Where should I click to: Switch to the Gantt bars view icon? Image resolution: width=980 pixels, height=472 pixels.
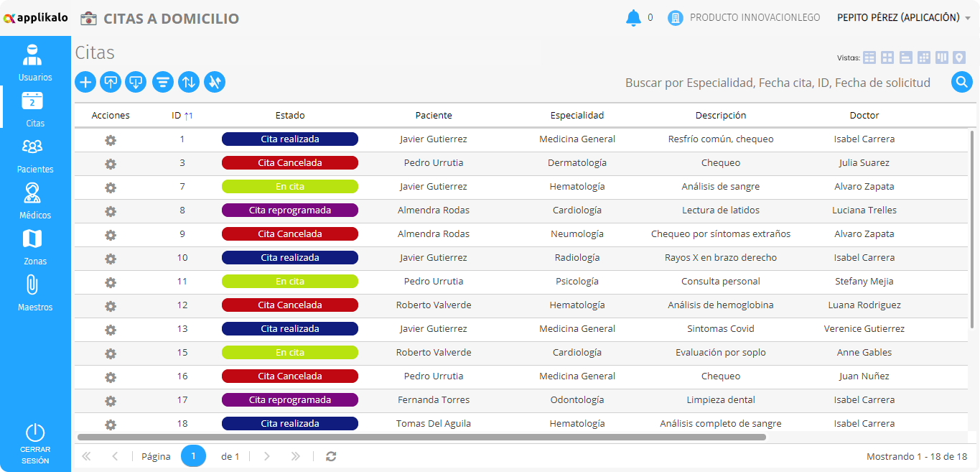(905, 57)
